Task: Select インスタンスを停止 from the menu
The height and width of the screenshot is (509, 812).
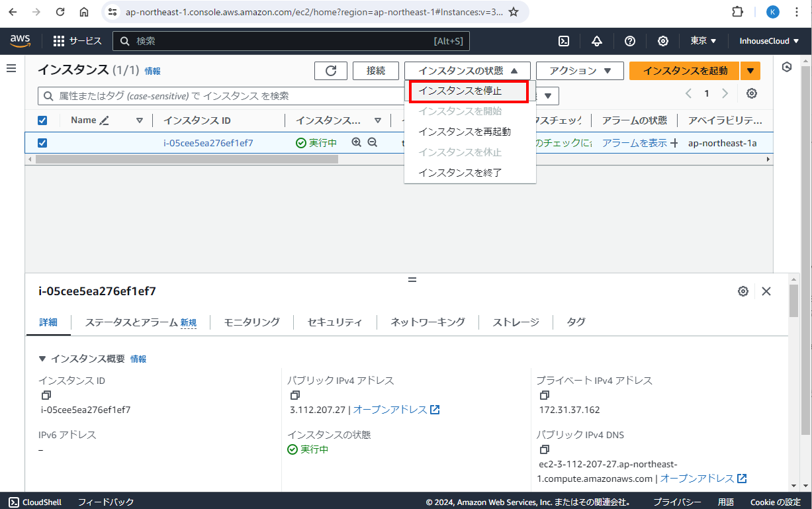Action: [469, 91]
